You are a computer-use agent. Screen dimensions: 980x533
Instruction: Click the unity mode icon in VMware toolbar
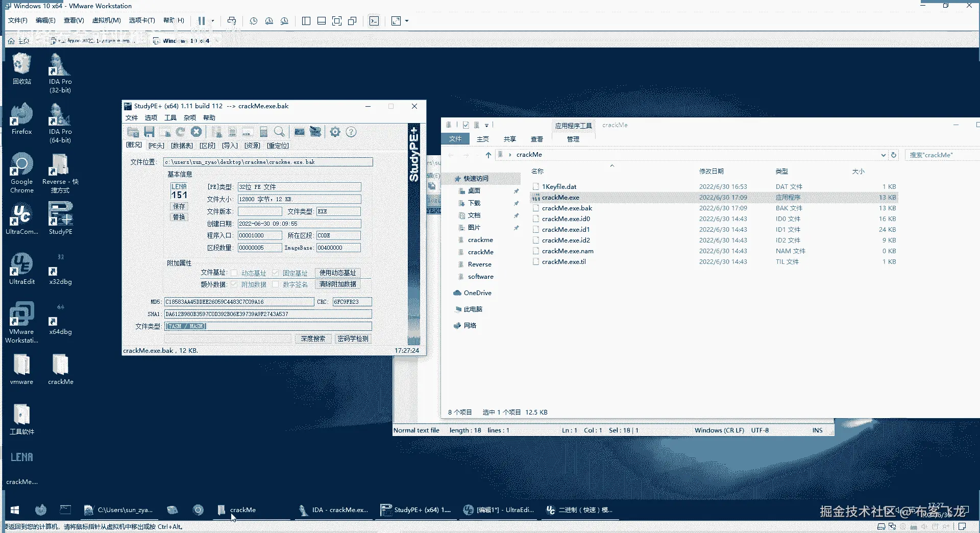click(x=352, y=21)
